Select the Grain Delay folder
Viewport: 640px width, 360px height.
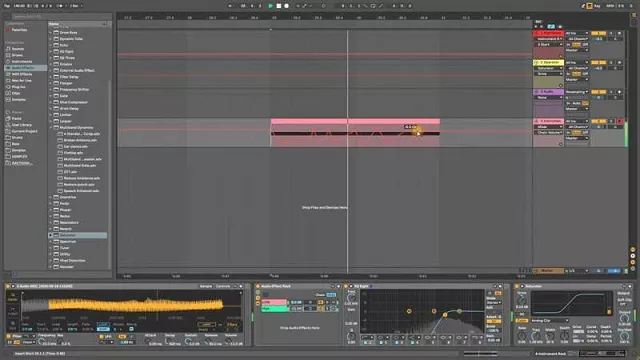tap(69, 109)
